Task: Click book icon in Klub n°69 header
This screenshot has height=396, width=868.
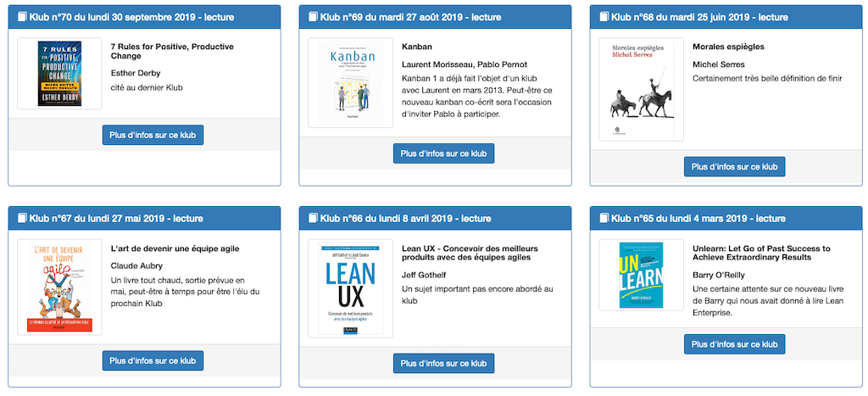Action: coord(313,17)
